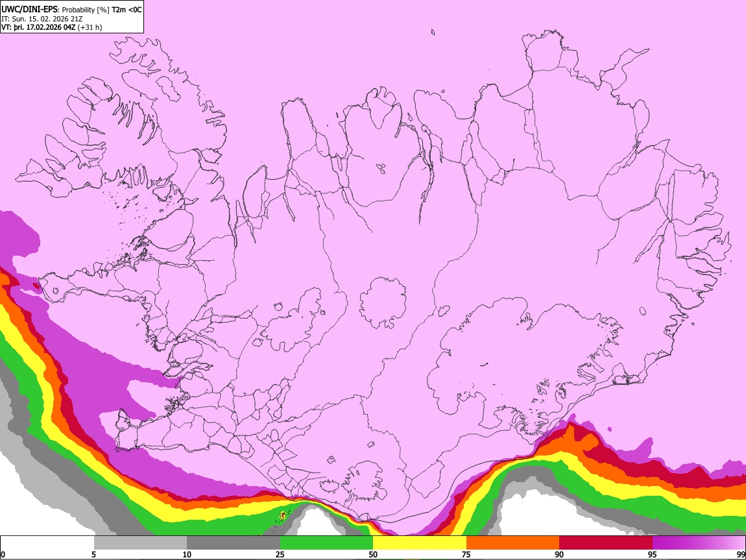
Task: Click the legend label '5'
Action: tap(93, 555)
